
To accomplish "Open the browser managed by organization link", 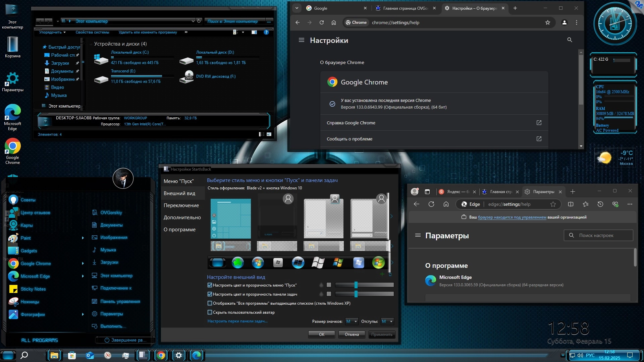I will [x=512, y=217].
